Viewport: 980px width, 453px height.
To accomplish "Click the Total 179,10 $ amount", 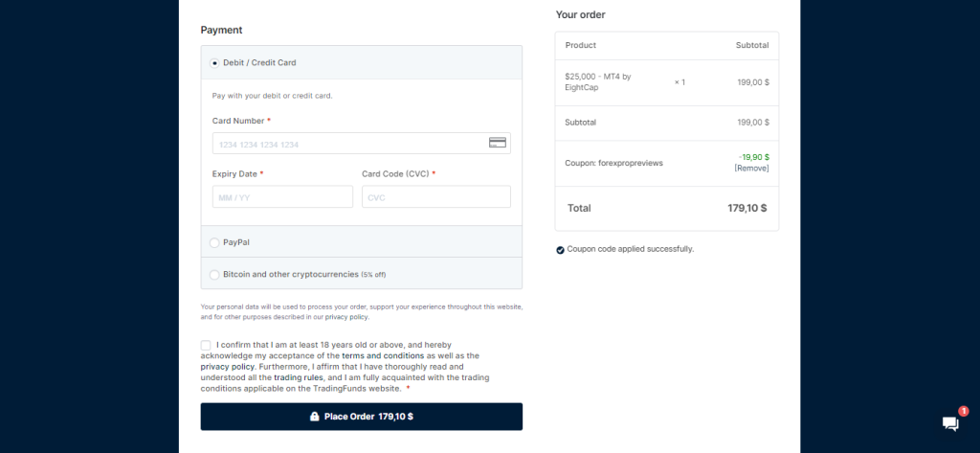I will click(746, 208).
